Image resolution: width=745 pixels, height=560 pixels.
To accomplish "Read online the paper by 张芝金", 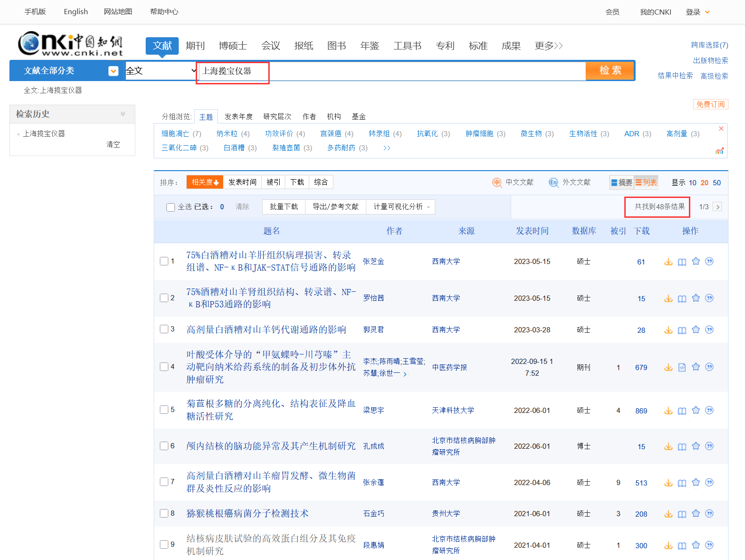I will coord(682,262).
